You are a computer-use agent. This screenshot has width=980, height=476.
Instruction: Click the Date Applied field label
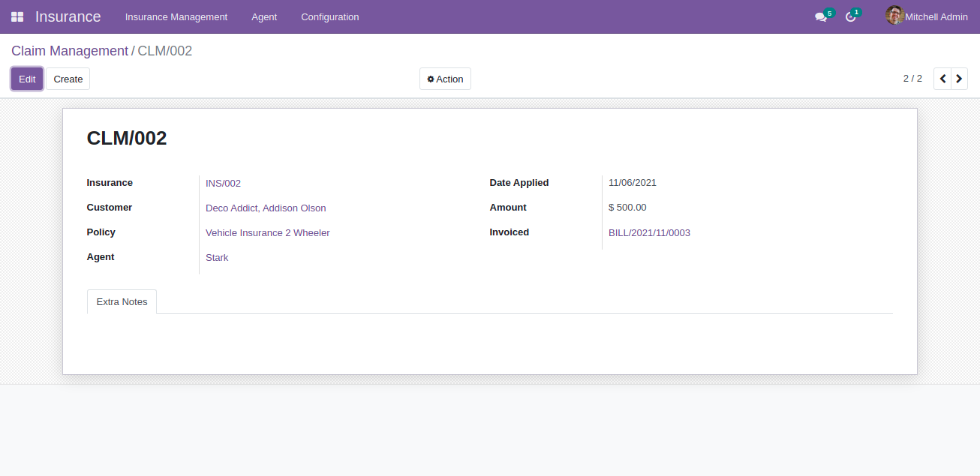click(519, 182)
